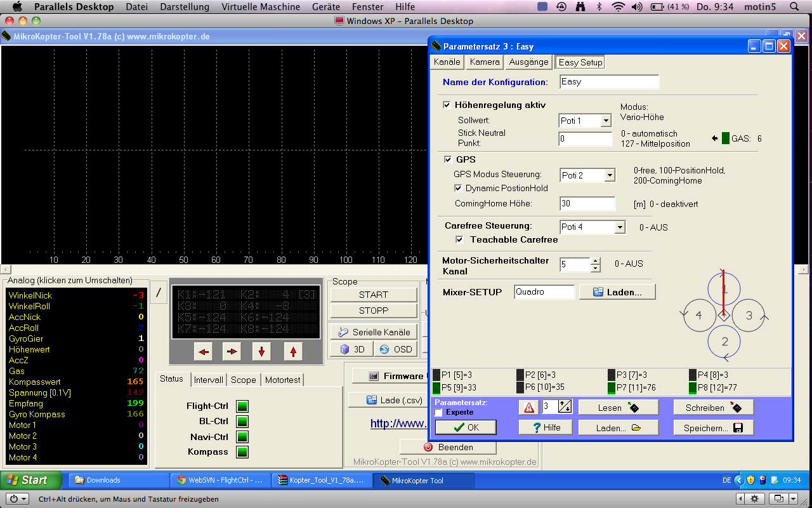The width and height of the screenshot is (812, 508).
Task: Click the Lade (.csv) button
Action: (x=388, y=400)
